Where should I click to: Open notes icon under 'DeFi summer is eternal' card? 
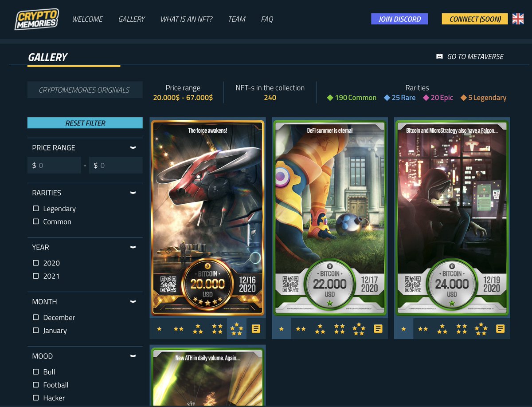tap(378, 329)
